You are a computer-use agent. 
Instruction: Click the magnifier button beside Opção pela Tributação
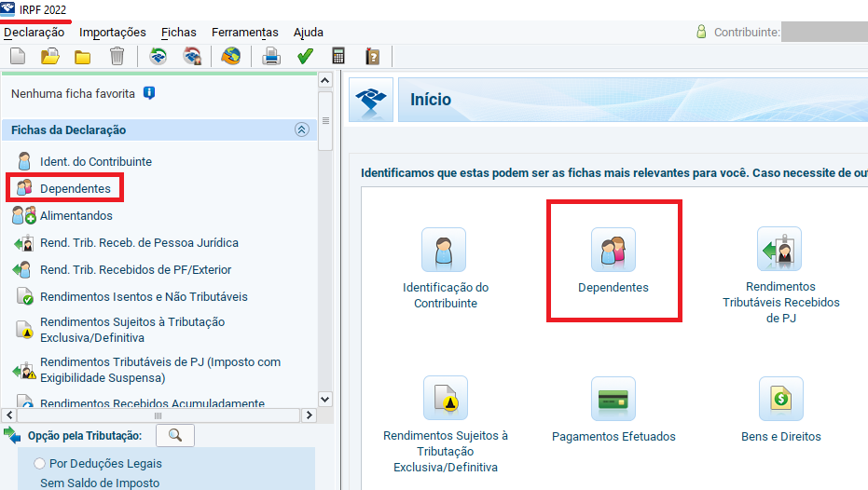pyautogui.click(x=174, y=435)
